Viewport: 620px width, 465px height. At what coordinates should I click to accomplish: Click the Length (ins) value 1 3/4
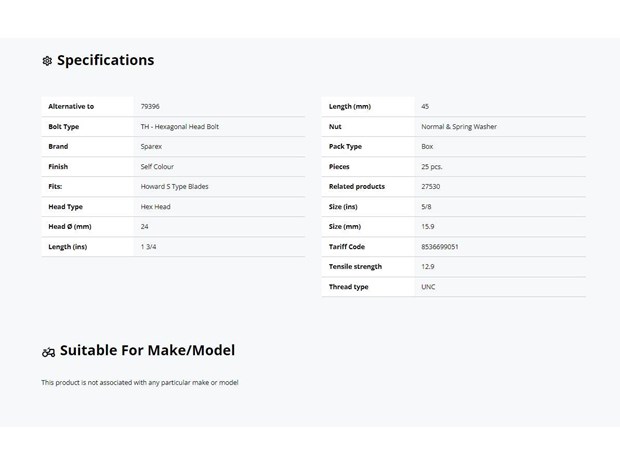pos(148,247)
